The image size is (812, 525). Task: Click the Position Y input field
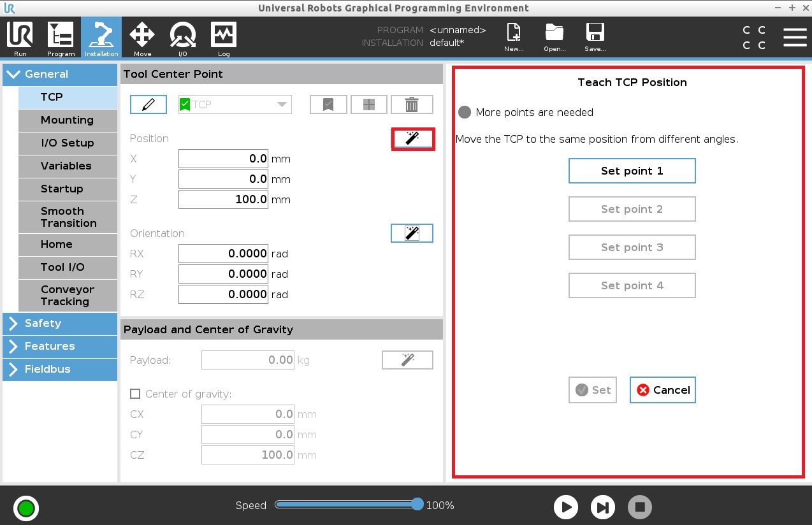click(x=224, y=179)
